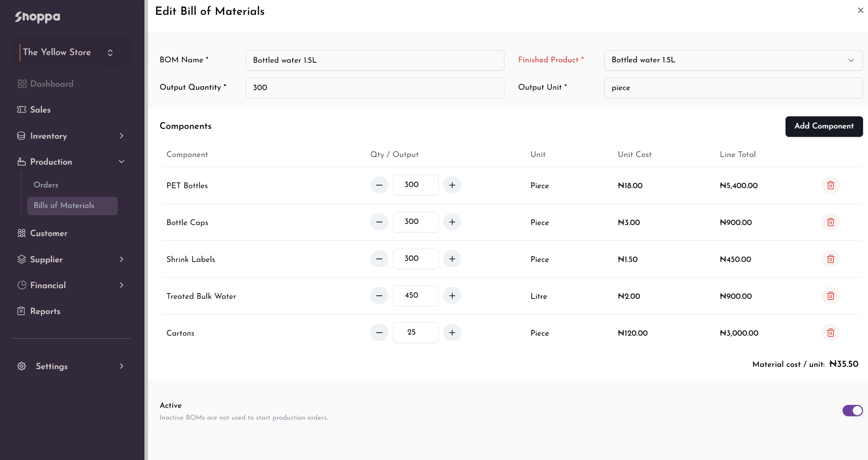Screen dimensions: 868x460
Task: Click the Output Quantity input field
Action: click(x=375, y=88)
